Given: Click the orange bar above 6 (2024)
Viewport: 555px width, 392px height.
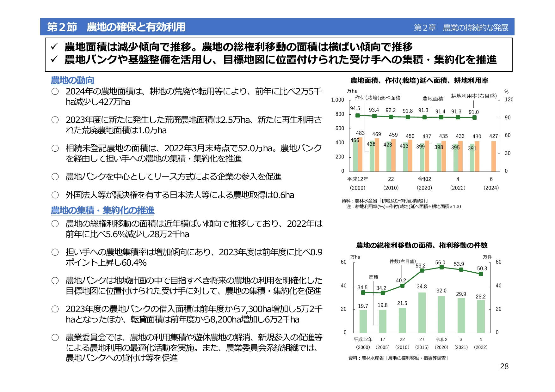Looking at the screenshot, I should 493,156.
